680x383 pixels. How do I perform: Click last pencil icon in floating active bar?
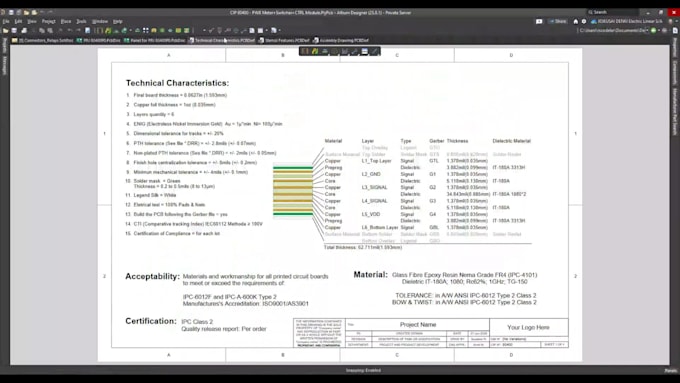point(374,51)
